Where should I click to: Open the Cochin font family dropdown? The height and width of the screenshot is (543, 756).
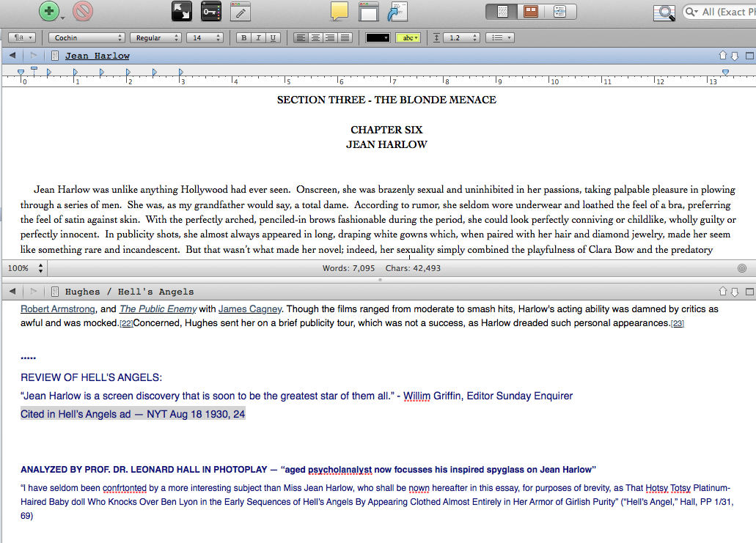pos(87,37)
